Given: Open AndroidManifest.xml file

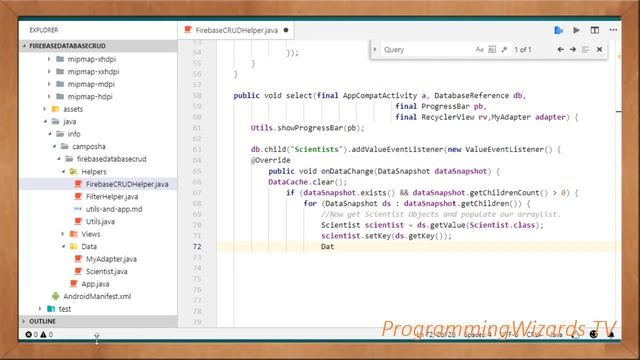Looking at the screenshot, I should click(97, 296).
